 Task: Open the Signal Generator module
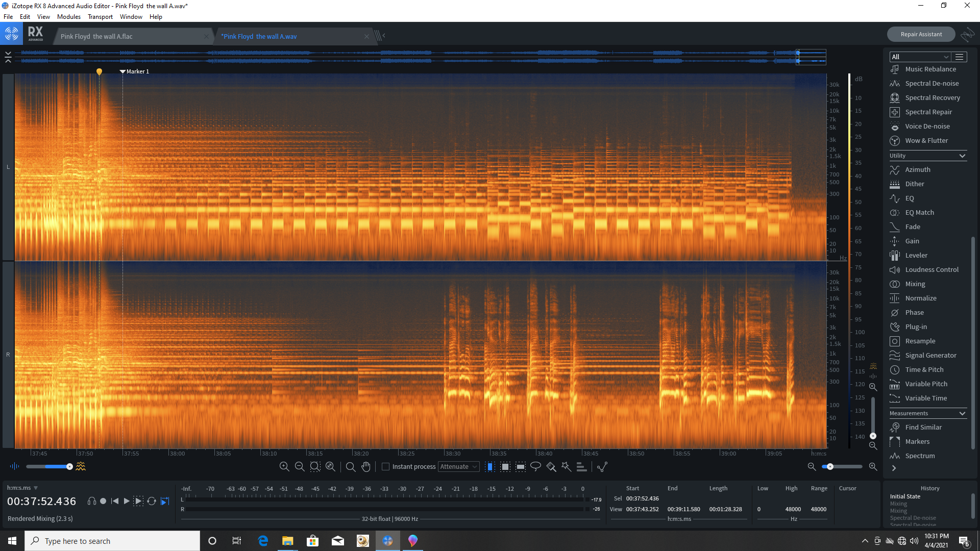click(x=923, y=356)
